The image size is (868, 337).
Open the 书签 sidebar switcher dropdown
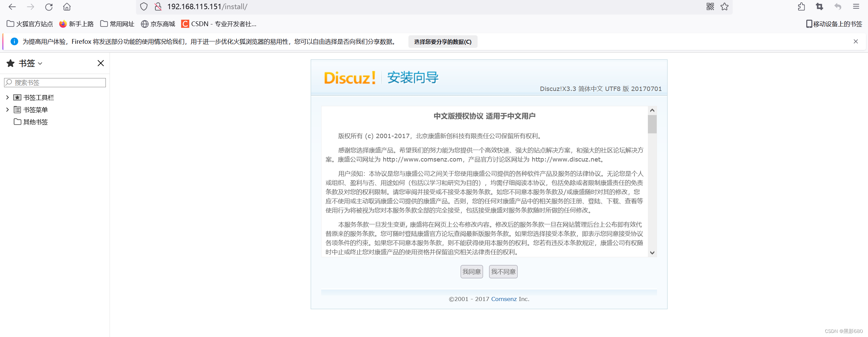[25, 63]
